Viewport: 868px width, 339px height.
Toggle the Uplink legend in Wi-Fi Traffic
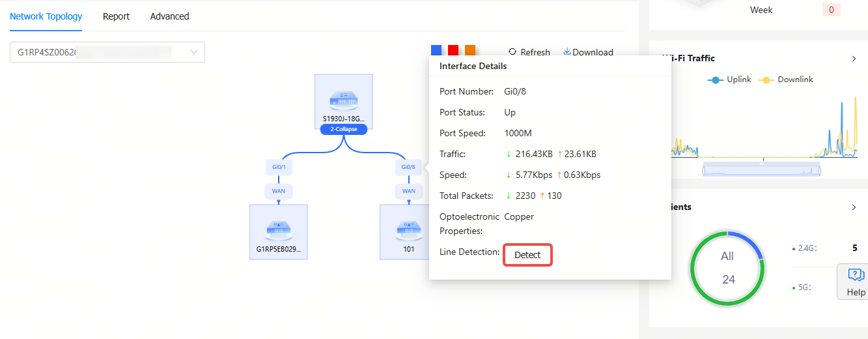point(729,80)
